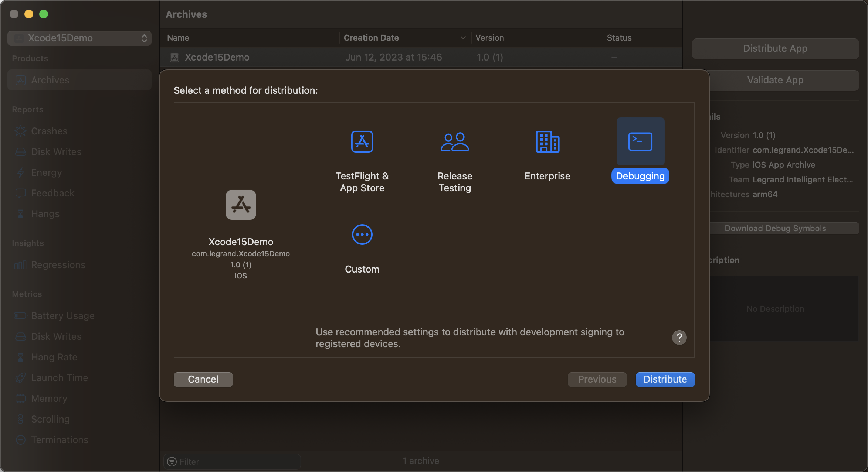Image resolution: width=868 pixels, height=472 pixels.
Task: Click Disk Writes icon under Metrics
Action: [x=20, y=336]
